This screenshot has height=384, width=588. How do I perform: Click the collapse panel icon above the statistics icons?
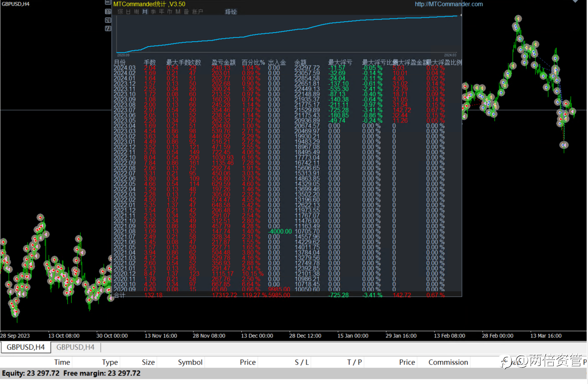(108, 2)
